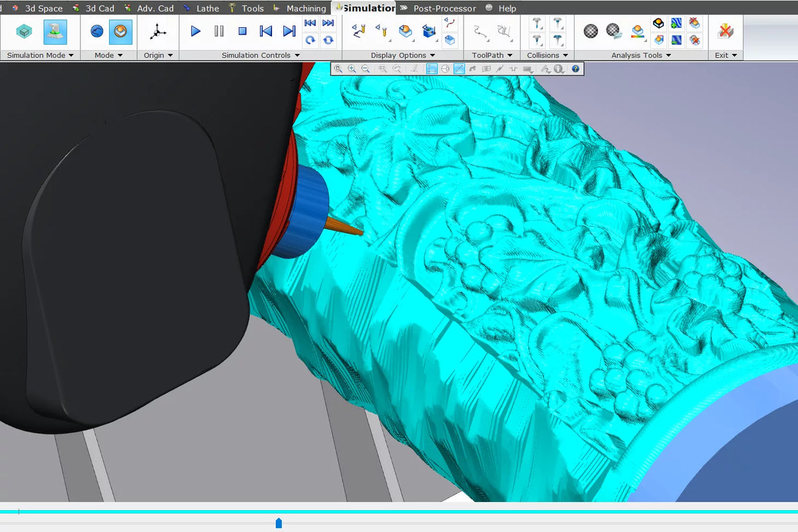This screenshot has width=798, height=532.
Task: Click the blue surface with green plus icon
Action: point(676,23)
